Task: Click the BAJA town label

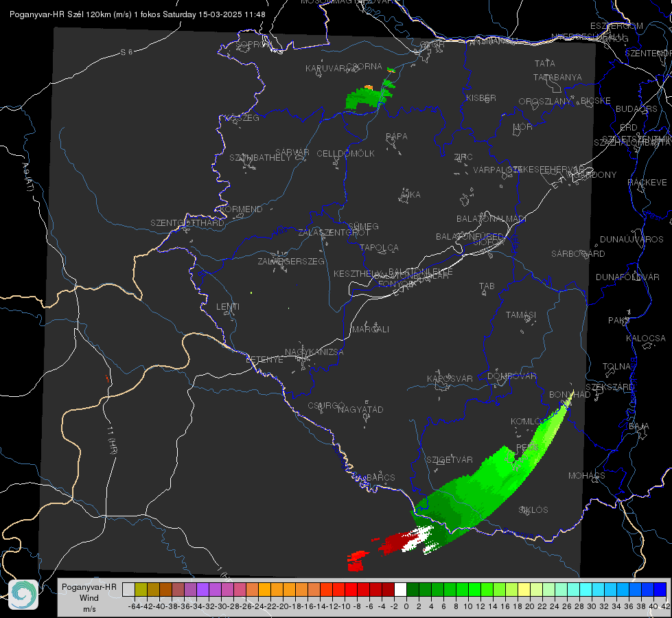Action: pos(639,426)
